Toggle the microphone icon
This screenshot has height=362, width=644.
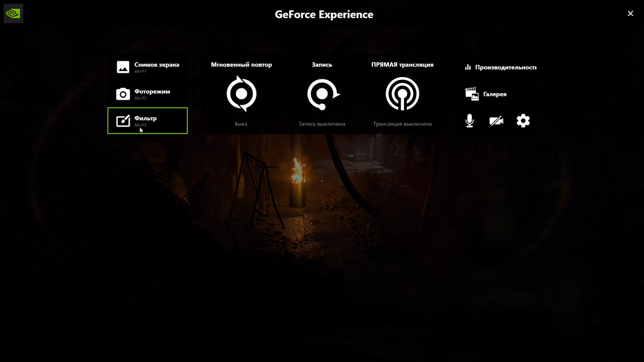[x=470, y=121]
